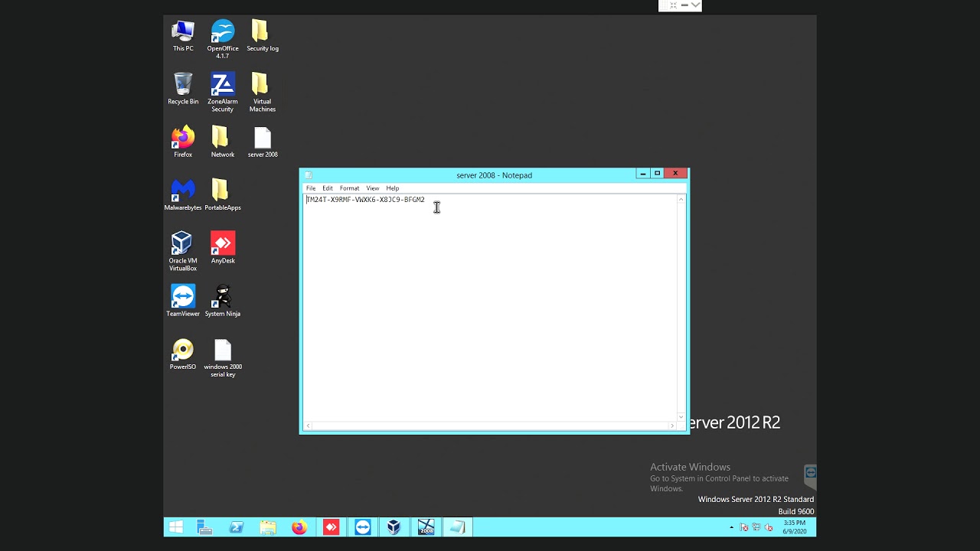Launch PowerShell from the taskbar
980x551 pixels.
tap(236, 527)
